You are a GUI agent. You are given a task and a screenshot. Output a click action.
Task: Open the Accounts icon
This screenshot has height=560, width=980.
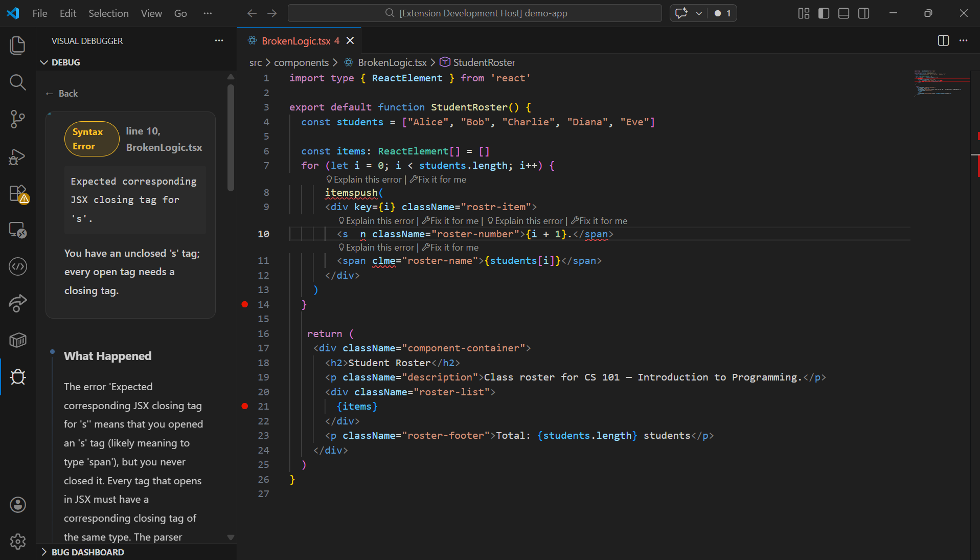tap(18, 505)
